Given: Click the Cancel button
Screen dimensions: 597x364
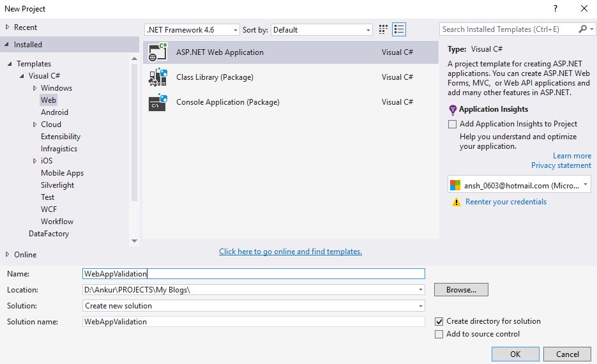Looking at the screenshot, I should (567, 354).
